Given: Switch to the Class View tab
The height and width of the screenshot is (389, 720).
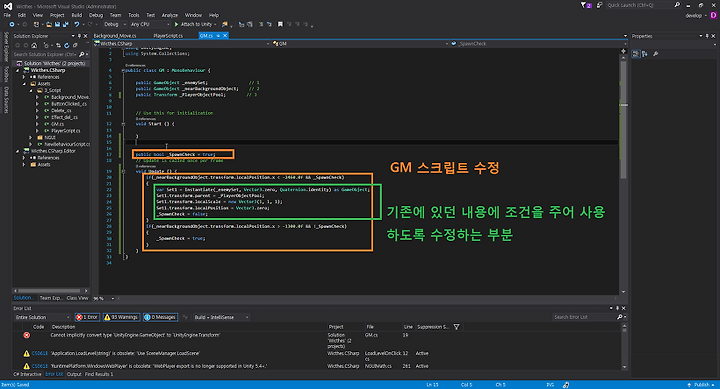Looking at the screenshot, I should tap(77, 298).
